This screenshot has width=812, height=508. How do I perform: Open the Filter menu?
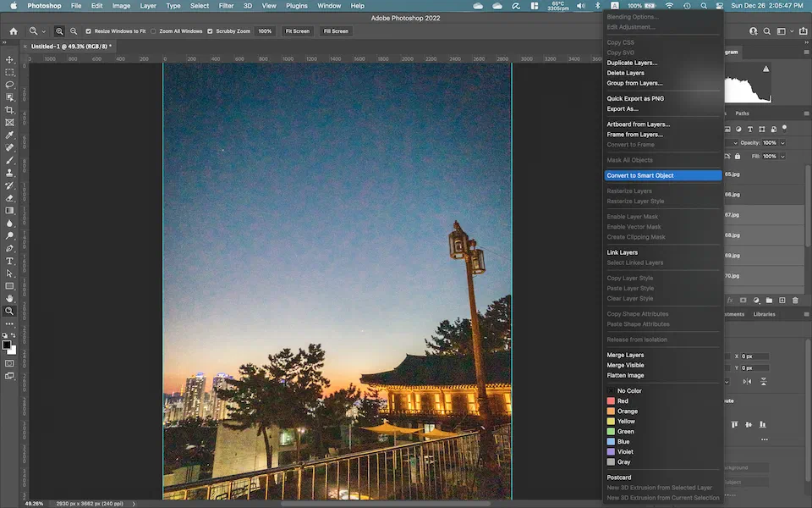[x=226, y=6]
